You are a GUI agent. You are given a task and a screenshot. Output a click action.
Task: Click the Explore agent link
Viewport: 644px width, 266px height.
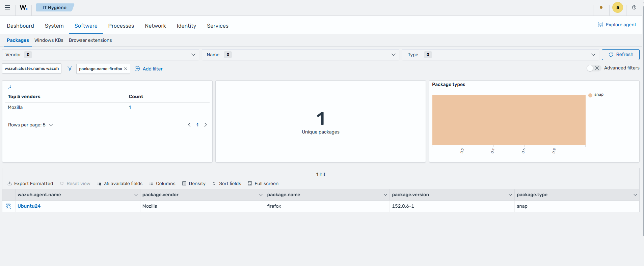tap(617, 25)
